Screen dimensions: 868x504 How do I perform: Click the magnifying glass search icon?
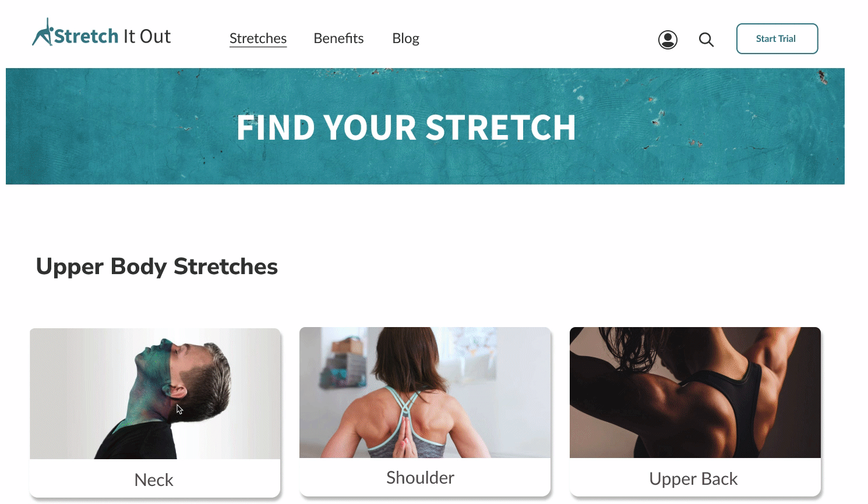tap(706, 40)
